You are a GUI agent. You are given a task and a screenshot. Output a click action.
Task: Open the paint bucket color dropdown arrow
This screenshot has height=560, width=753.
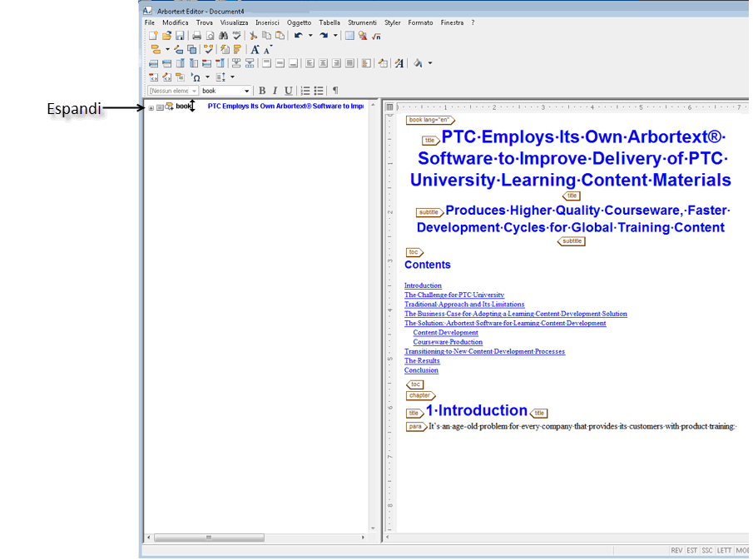[x=430, y=63]
